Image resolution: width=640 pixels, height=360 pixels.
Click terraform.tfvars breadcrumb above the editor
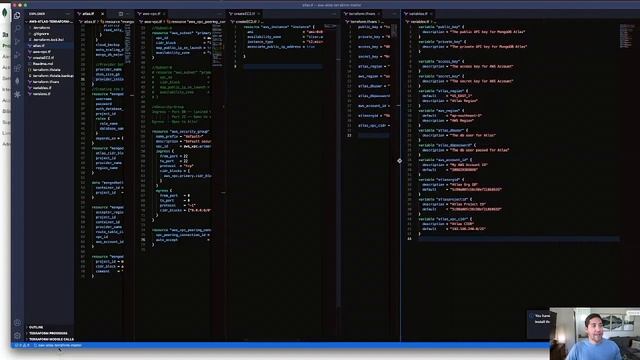pyautogui.click(x=362, y=22)
